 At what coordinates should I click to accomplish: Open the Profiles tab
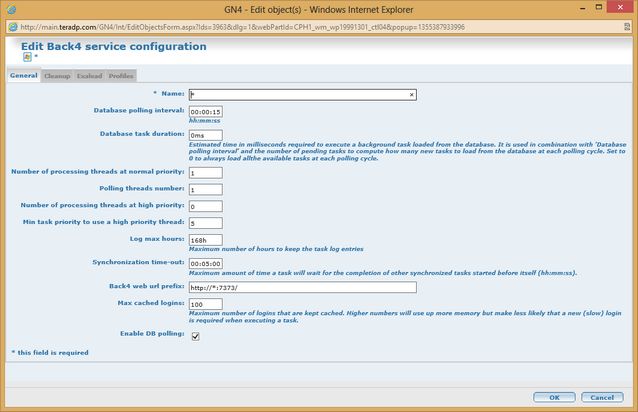coord(121,76)
